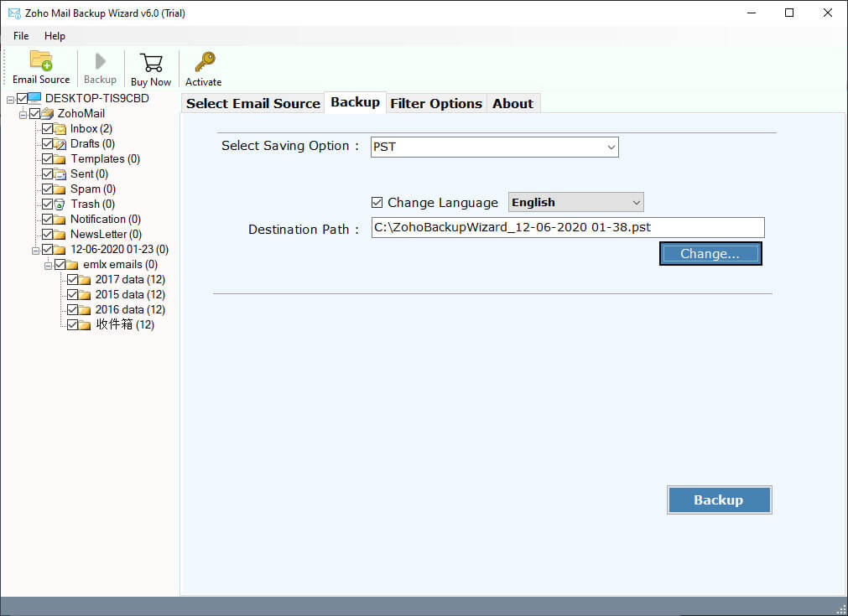Screen dimensions: 848x616
Task: Open the Select Saving Option PST dropdown
Action: pyautogui.click(x=494, y=147)
